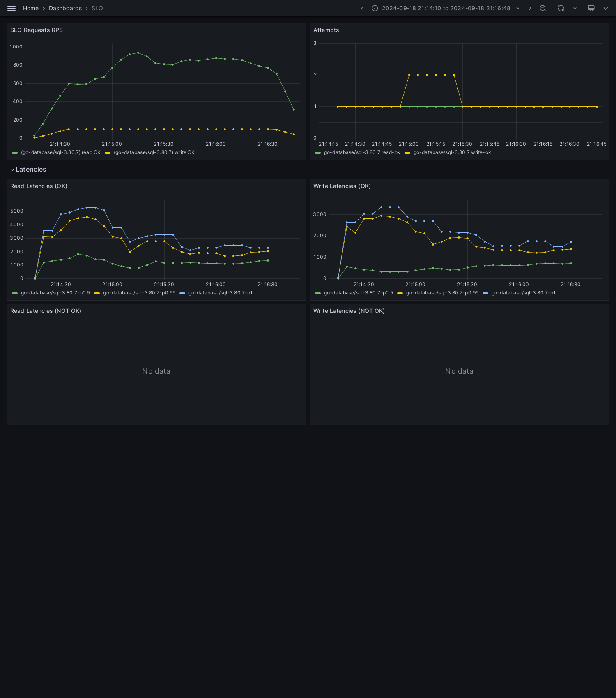The image size is (616, 698).
Task: Open SLO Requests RPS panel title
Action: [x=37, y=30]
